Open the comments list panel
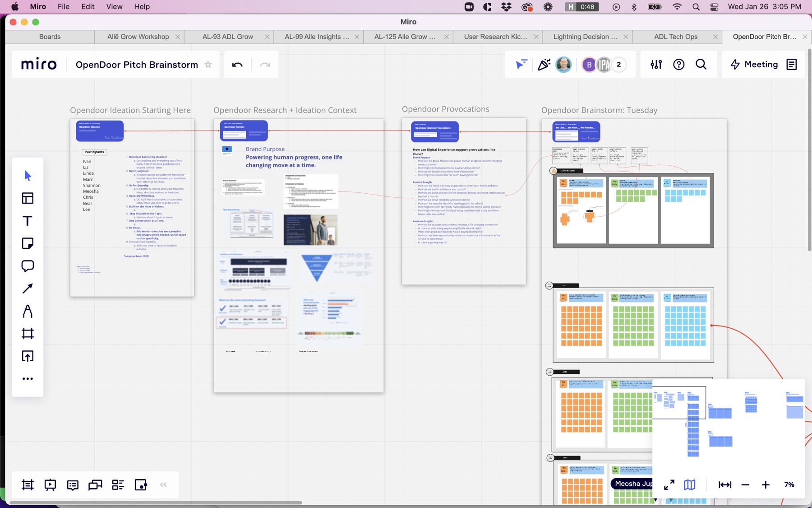This screenshot has height=508, width=812. [73, 485]
